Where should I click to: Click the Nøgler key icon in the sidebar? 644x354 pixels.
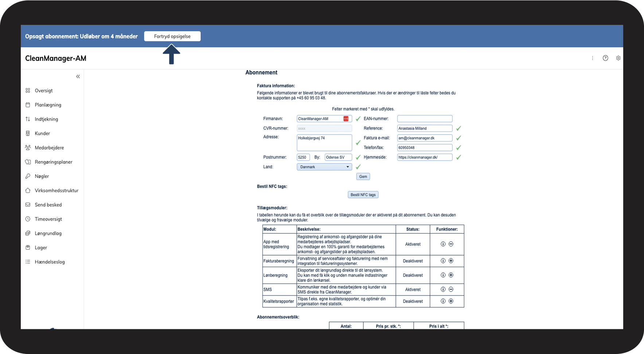28,176
